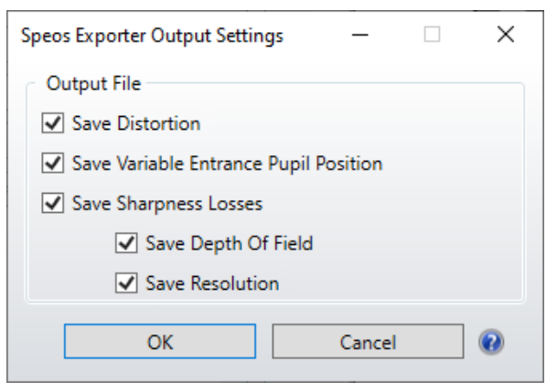Turn off the Save Resolution checkbox
557x392 pixels.
[126, 283]
